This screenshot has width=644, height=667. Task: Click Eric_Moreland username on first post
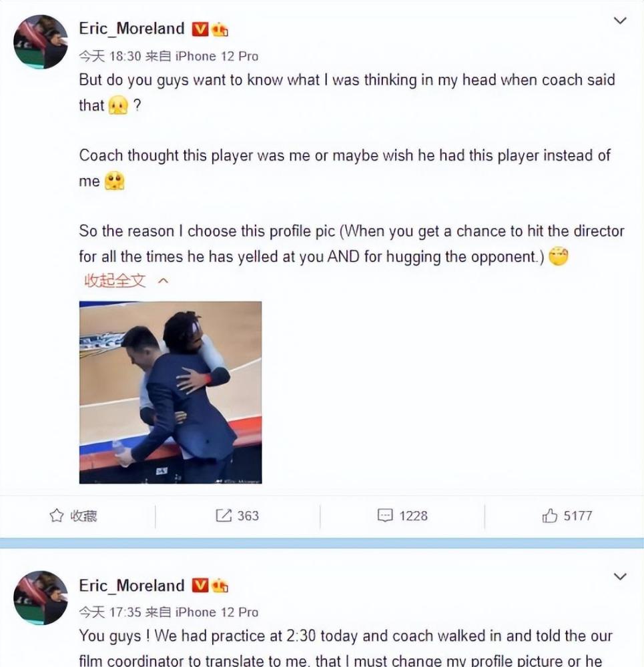point(131,29)
